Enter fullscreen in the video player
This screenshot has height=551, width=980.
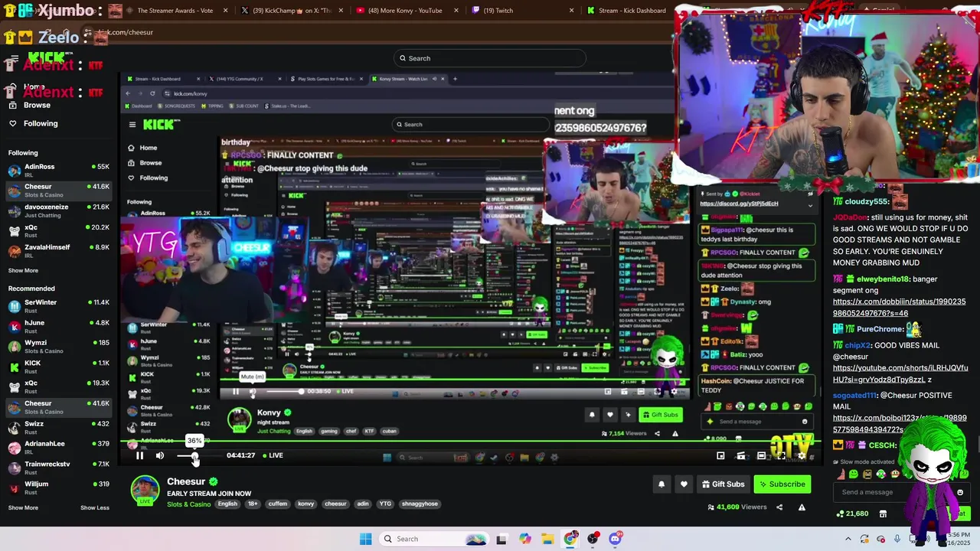click(781, 456)
